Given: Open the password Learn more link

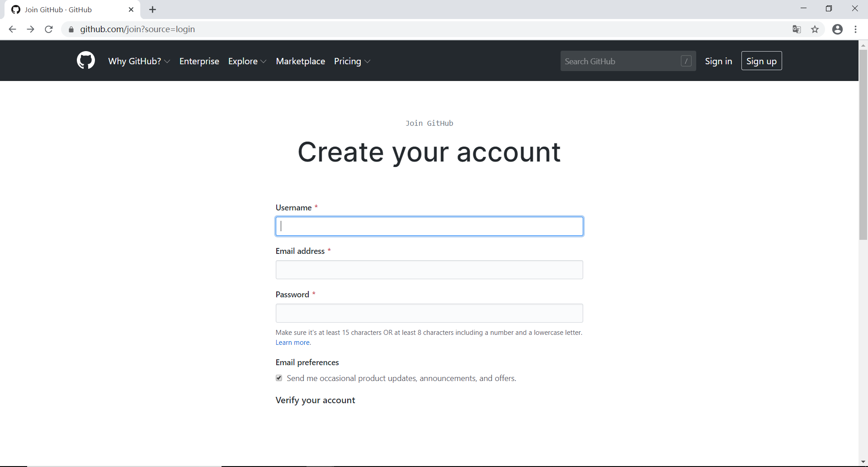Looking at the screenshot, I should [293, 343].
